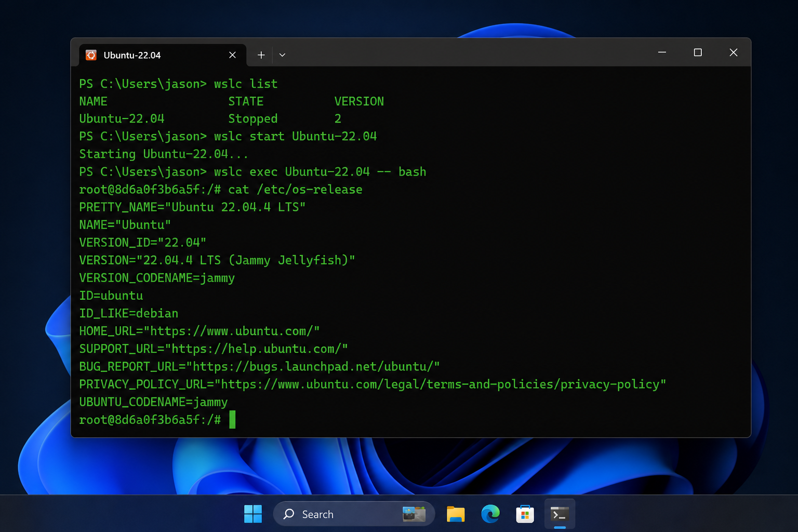Click the BUG_REPORT_URL launchpad link text

point(313,366)
